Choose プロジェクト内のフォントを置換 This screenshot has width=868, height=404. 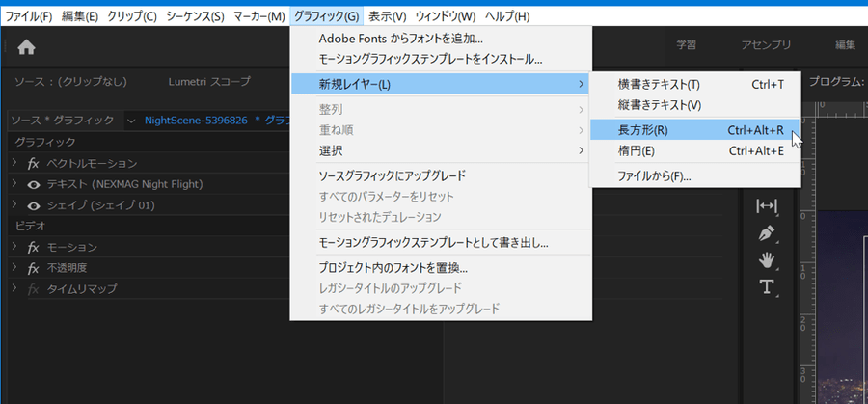coord(441,268)
